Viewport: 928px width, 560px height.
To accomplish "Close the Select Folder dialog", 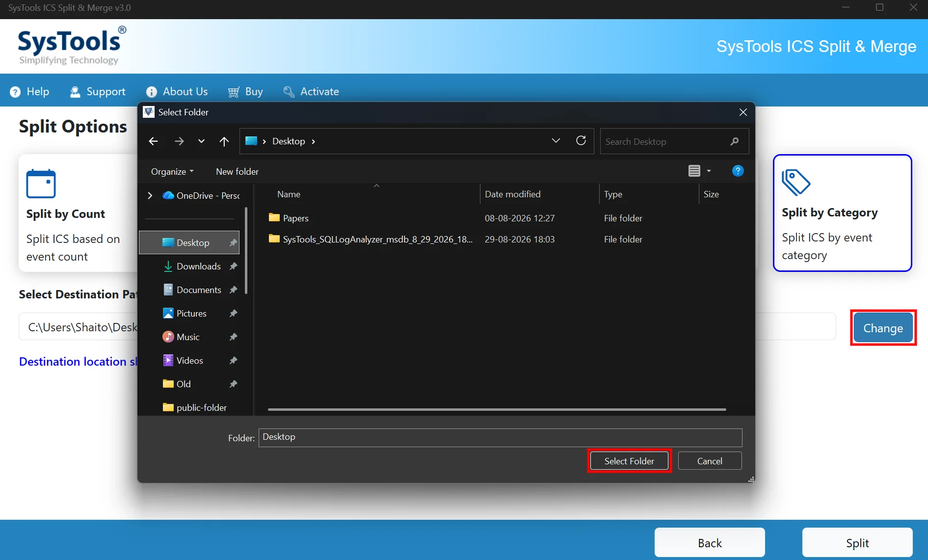I will click(743, 112).
